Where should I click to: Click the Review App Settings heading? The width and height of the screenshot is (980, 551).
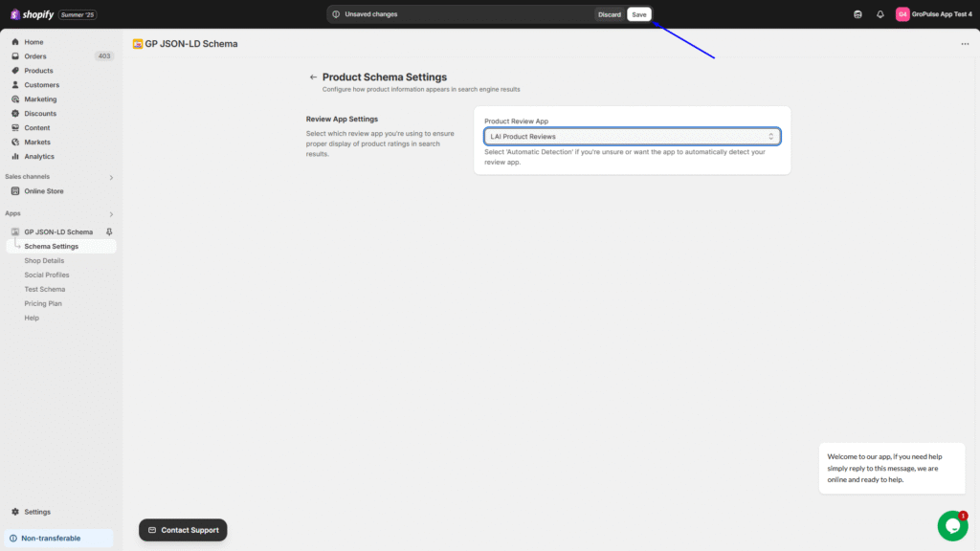click(342, 119)
